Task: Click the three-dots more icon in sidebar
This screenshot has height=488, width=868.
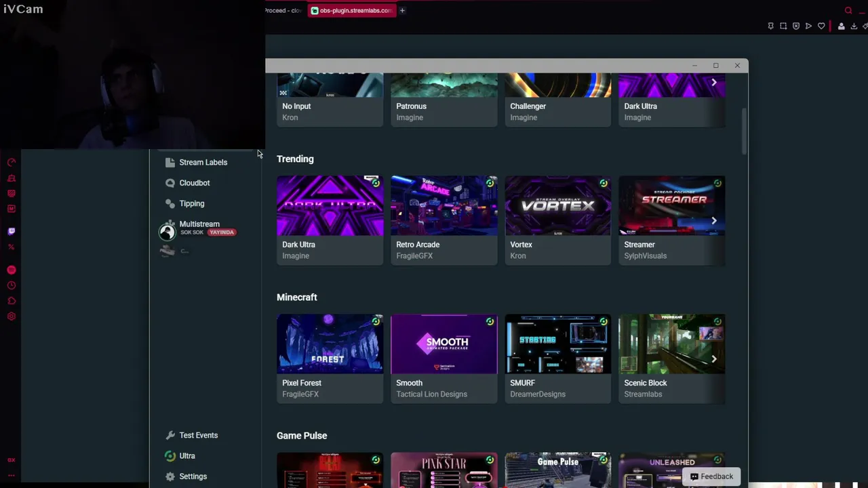Action: click(x=12, y=475)
